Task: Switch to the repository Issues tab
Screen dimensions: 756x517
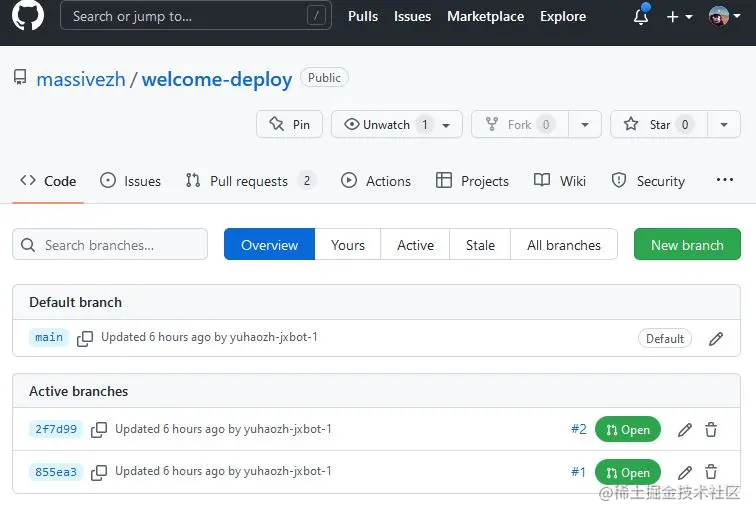Action: 130,181
